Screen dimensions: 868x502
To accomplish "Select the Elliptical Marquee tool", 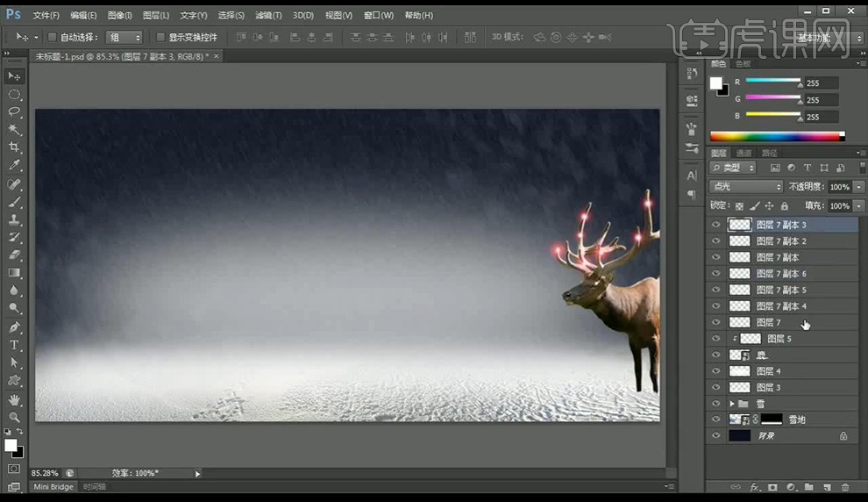I will coord(14,94).
